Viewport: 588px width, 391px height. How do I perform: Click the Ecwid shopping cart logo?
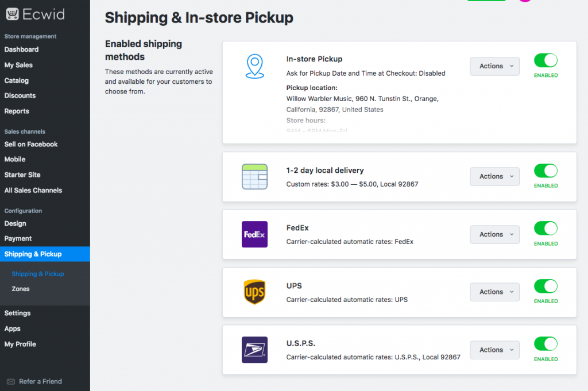(x=11, y=14)
